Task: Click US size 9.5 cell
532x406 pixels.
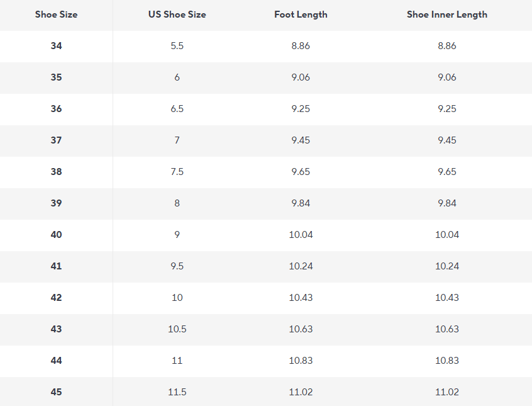Action: pos(177,266)
